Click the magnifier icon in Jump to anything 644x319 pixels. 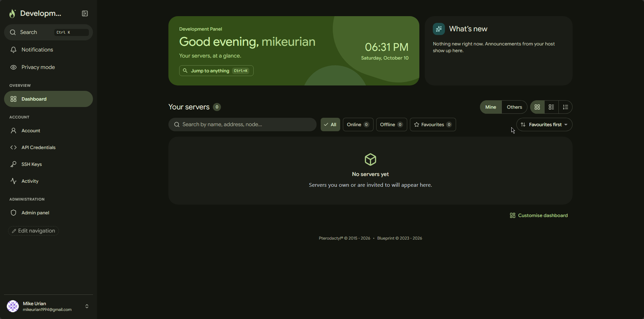pyautogui.click(x=185, y=71)
